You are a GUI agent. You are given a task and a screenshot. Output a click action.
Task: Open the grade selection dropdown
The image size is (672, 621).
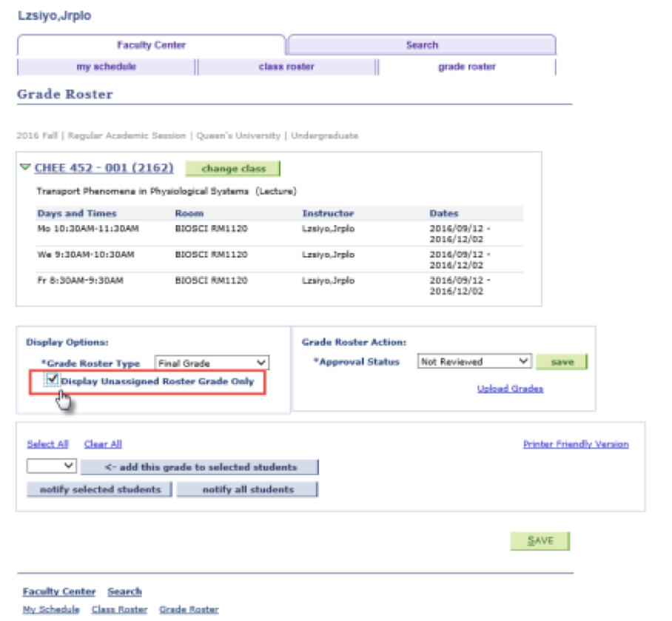[x=52, y=466]
